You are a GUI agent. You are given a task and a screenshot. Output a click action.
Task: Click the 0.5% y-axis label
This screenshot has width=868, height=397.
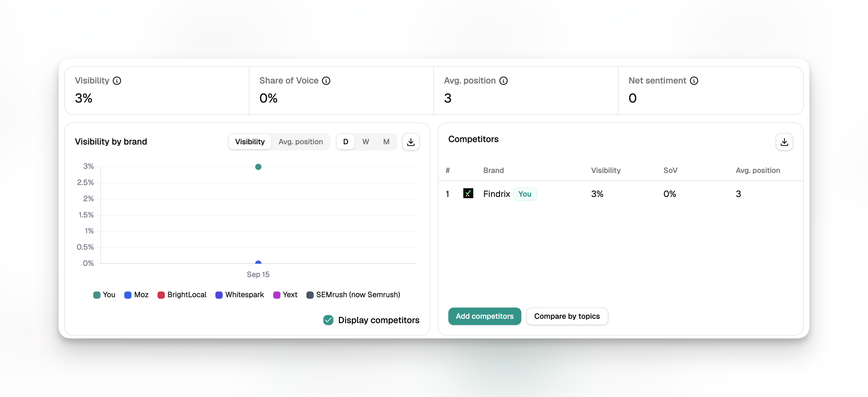point(85,247)
